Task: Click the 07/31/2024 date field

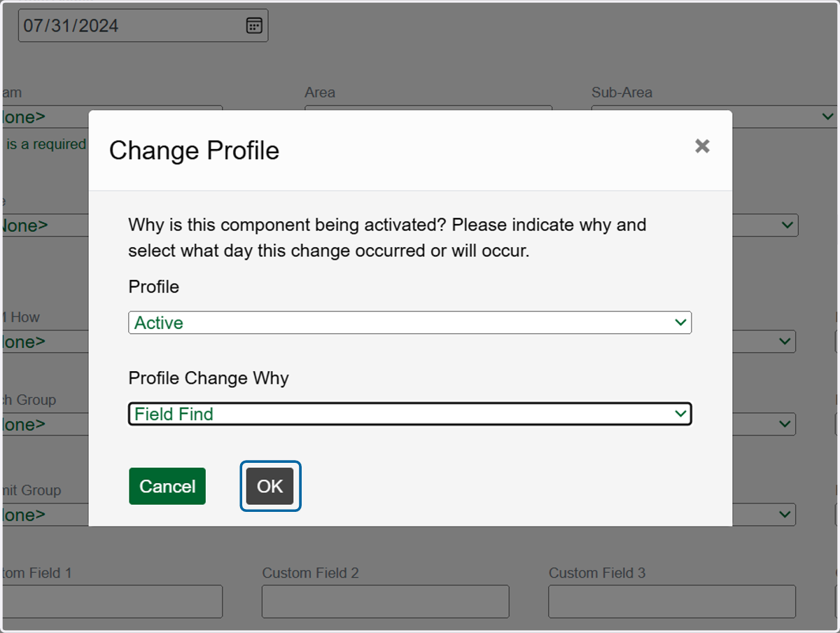Action: 143,26
